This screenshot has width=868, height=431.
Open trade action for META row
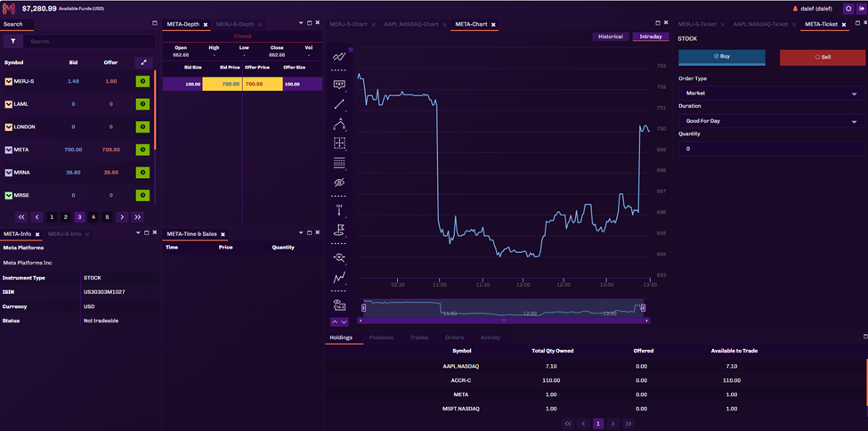pos(142,150)
